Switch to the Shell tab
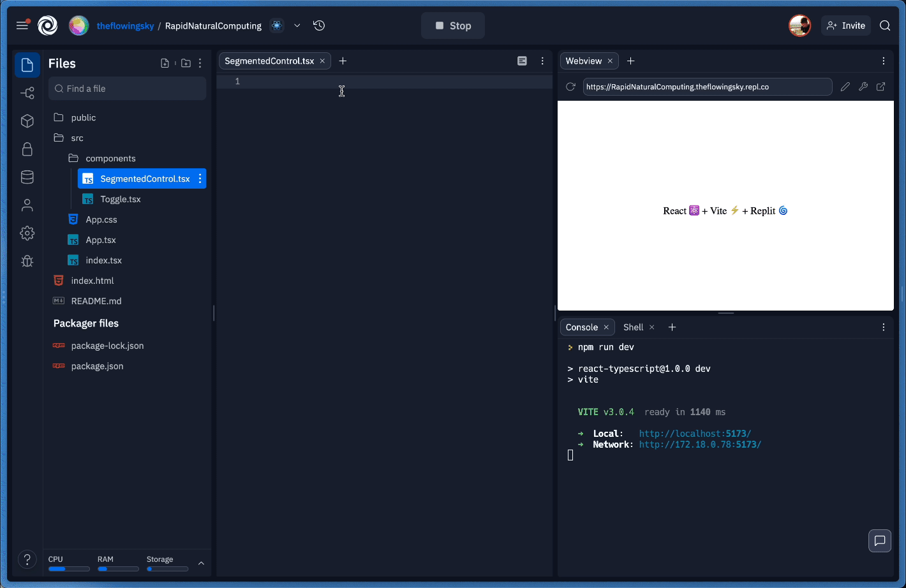This screenshot has width=906, height=588. pos(633,327)
